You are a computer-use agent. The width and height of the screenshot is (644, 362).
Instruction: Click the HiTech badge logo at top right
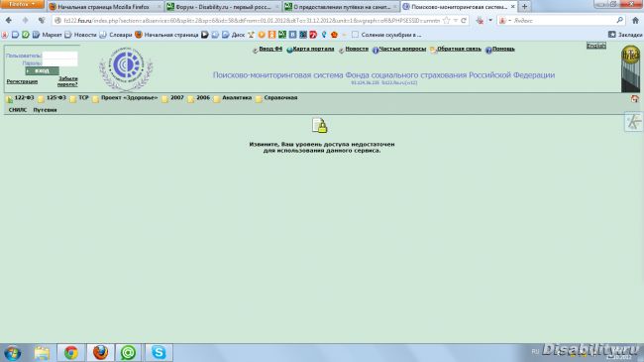(630, 68)
